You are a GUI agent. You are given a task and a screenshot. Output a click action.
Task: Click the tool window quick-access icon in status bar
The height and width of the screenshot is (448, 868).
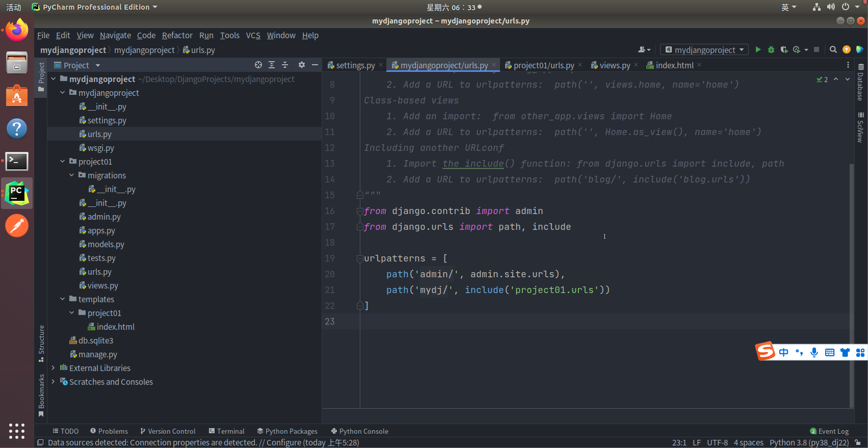pos(41,442)
